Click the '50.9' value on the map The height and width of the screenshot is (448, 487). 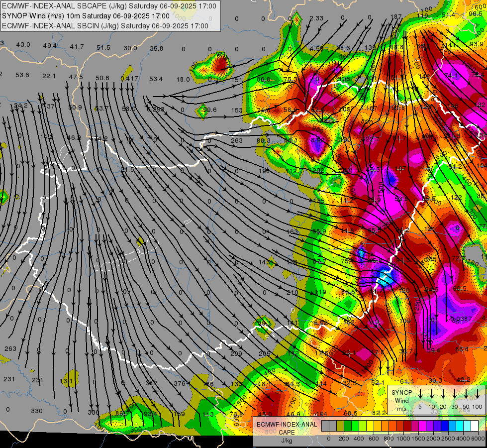tap(75, 107)
